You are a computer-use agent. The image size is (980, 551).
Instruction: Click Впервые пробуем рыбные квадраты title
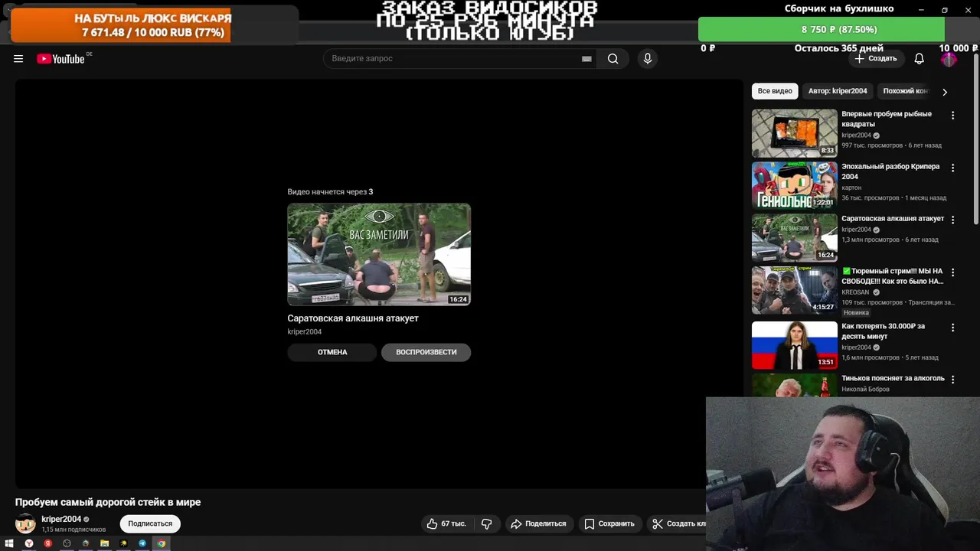pos(887,119)
